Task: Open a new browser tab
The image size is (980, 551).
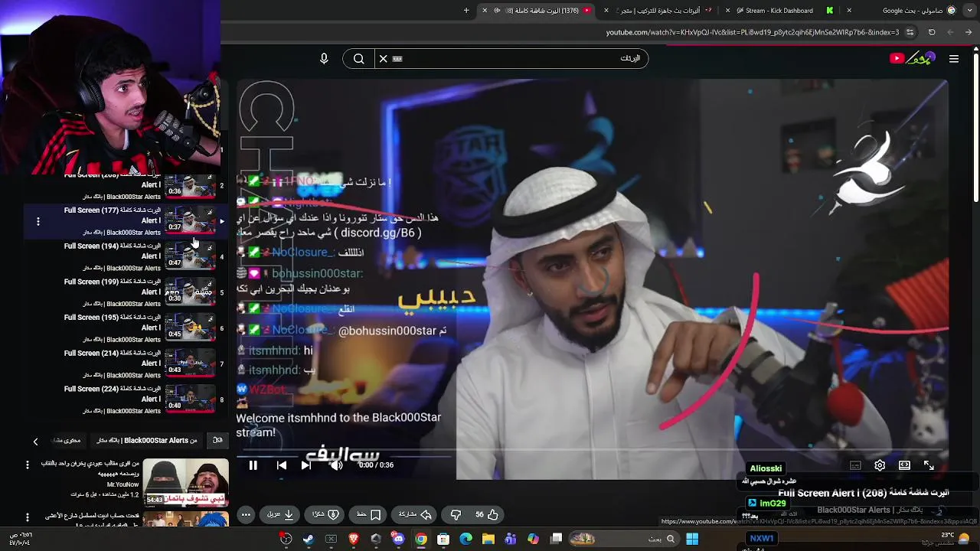Action: [x=466, y=11]
